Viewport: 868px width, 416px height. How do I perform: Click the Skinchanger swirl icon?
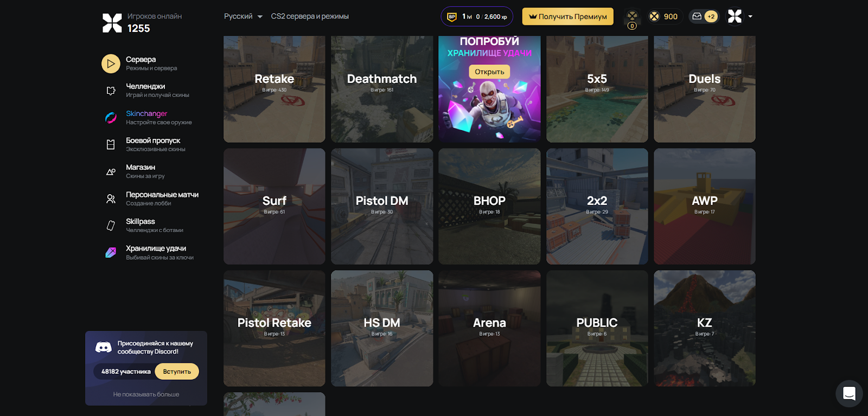pyautogui.click(x=111, y=118)
